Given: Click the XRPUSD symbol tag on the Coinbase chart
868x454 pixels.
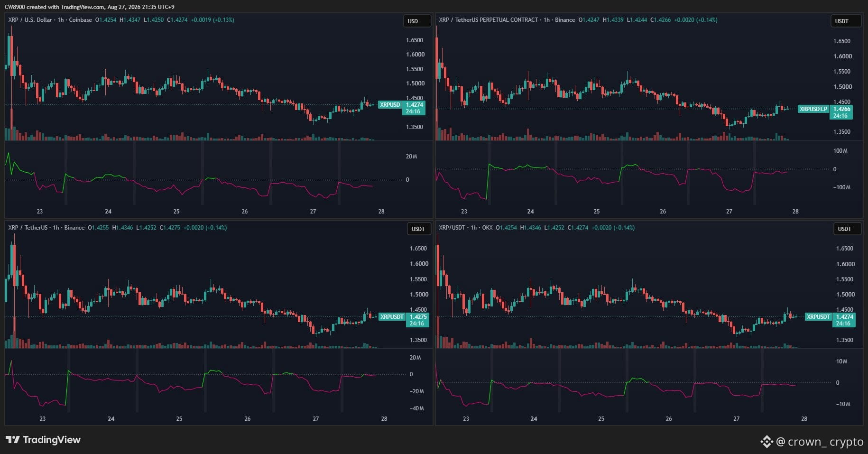Looking at the screenshot, I should click(390, 105).
